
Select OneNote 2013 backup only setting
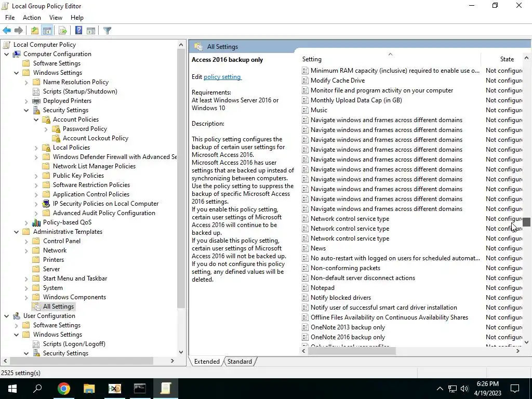coord(348,327)
